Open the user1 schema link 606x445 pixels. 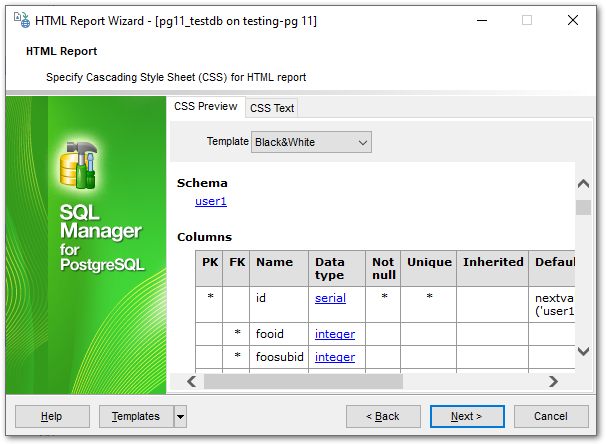coord(211,201)
